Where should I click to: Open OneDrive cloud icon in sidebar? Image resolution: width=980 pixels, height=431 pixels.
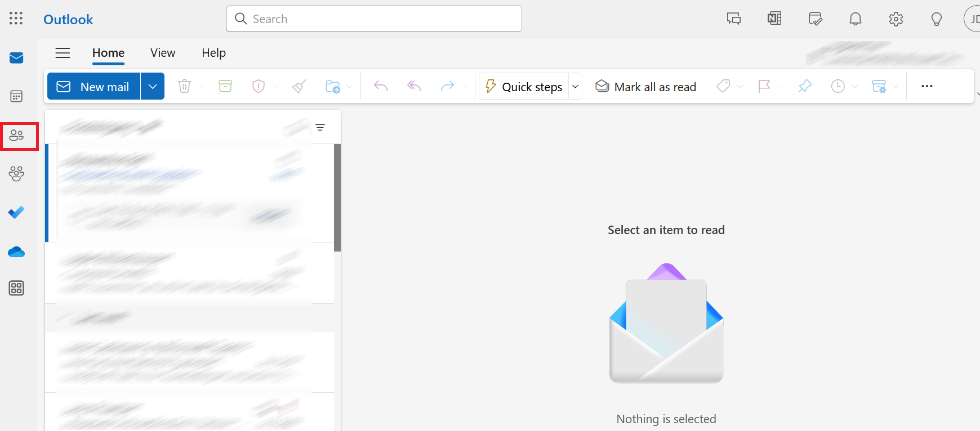(x=16, y=252)
